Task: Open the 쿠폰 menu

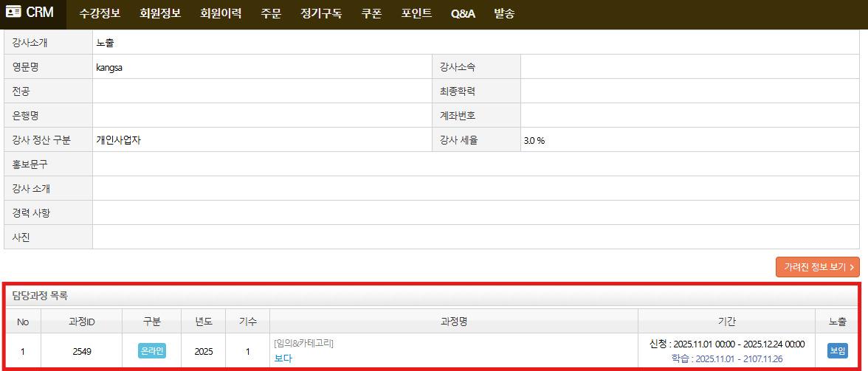Action: click(371, 13)
